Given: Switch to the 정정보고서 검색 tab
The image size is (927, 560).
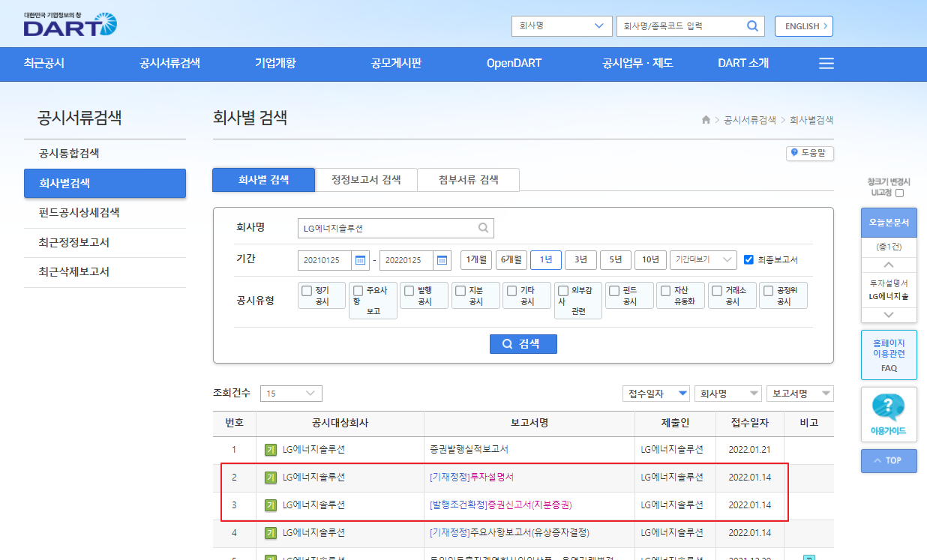Looking at the screenshot, I should click(366, 180).
